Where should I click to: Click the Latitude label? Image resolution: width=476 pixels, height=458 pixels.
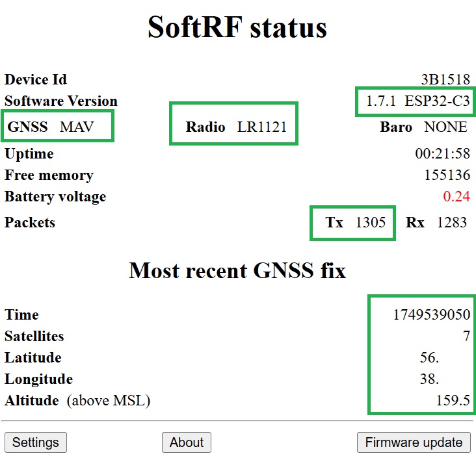(33, 357)
